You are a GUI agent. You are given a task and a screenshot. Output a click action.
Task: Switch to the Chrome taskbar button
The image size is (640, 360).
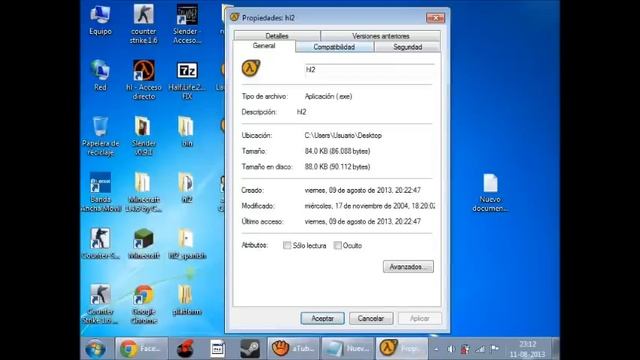[141, 349]
